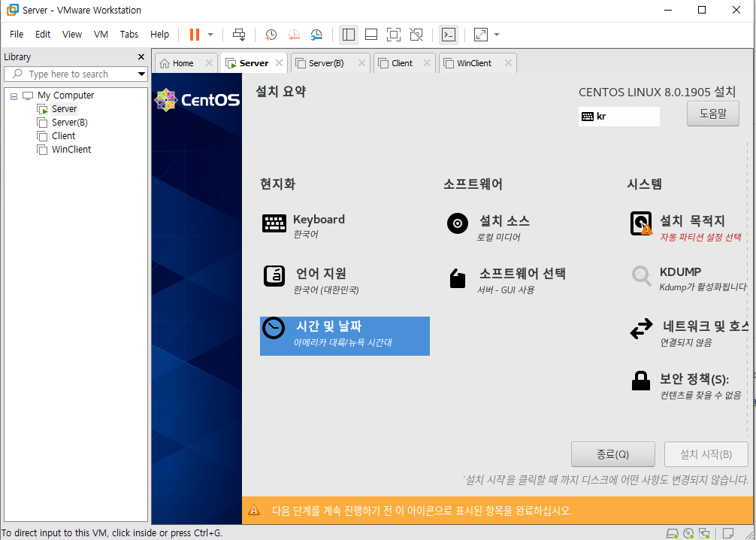
Task: Click '로컬 미디어' text
Action: (x=498, y=238)
